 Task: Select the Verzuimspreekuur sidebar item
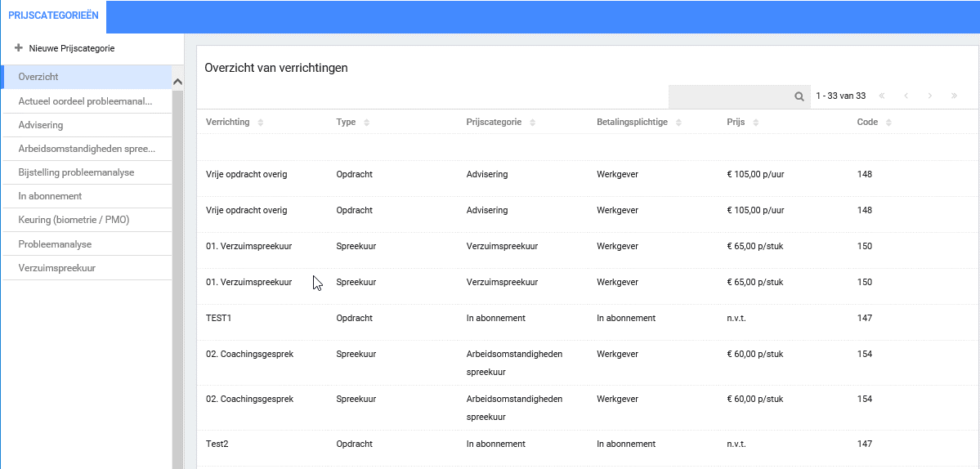56,268
